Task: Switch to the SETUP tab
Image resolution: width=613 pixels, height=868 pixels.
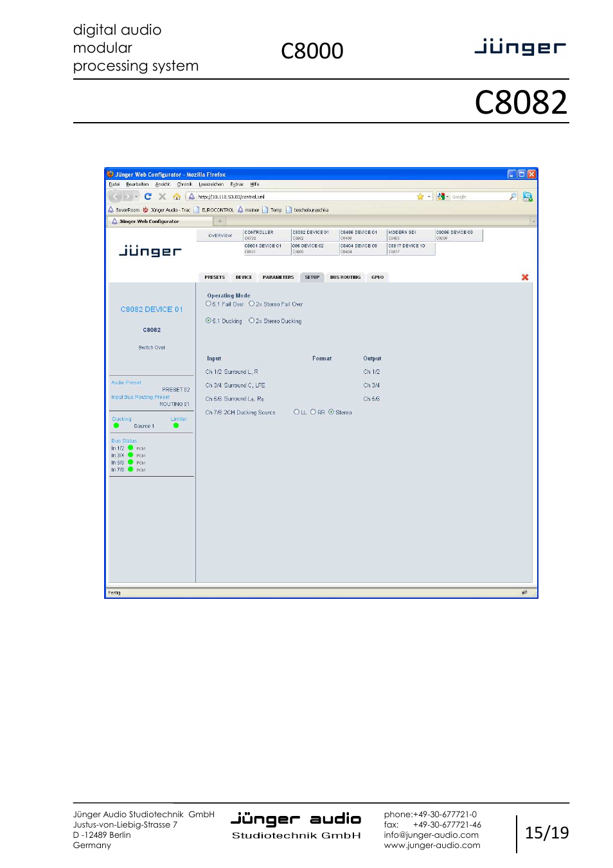Action: pos(312,278)
